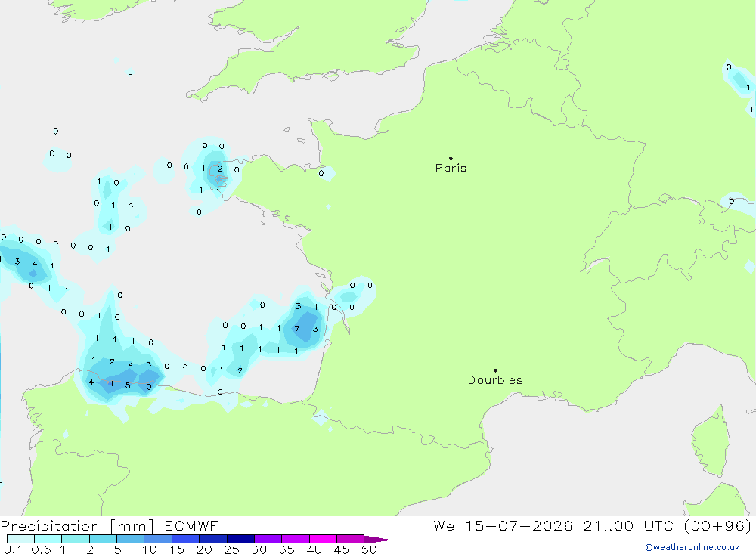
Task: Select the Dourbies marker dot
Action: pos(495,370)
